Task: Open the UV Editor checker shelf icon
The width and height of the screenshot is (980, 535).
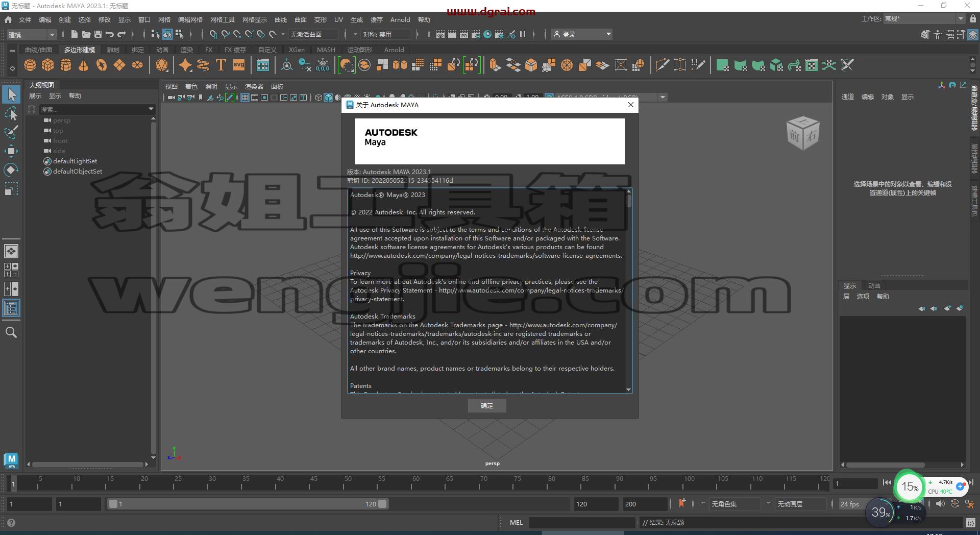Action: pos(811,65)
